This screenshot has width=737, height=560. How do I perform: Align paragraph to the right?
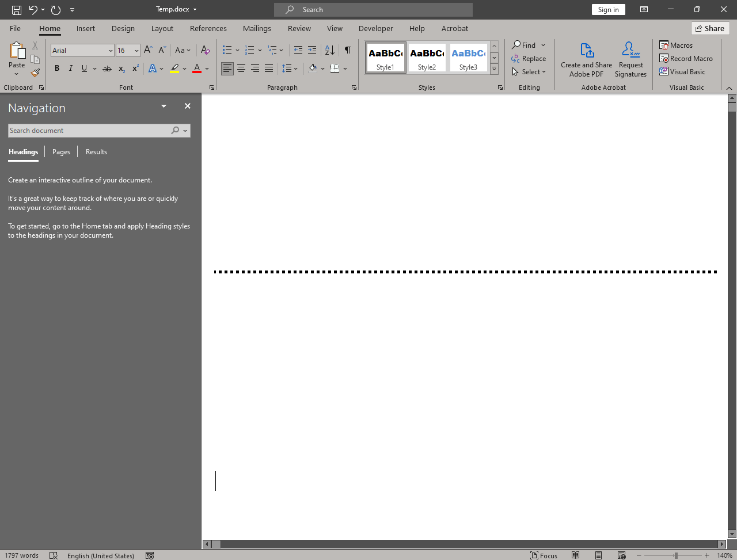[x=255, y=68]
